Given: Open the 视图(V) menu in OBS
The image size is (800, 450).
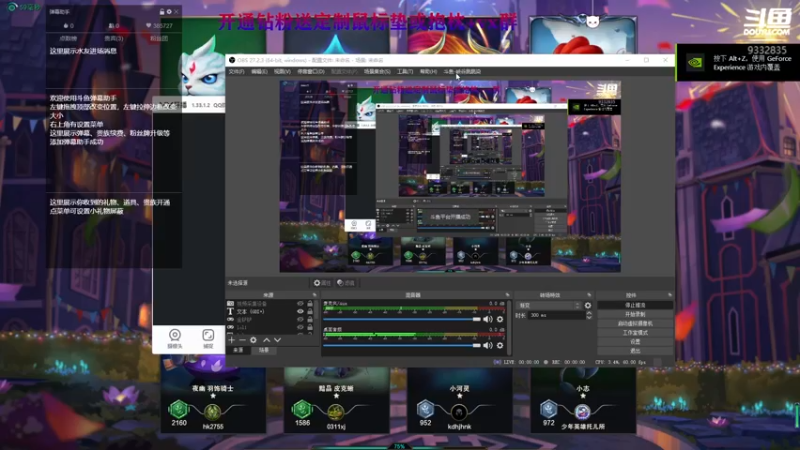Looking at the screenshot, I should pyautogui.click(x=282, y=71).
